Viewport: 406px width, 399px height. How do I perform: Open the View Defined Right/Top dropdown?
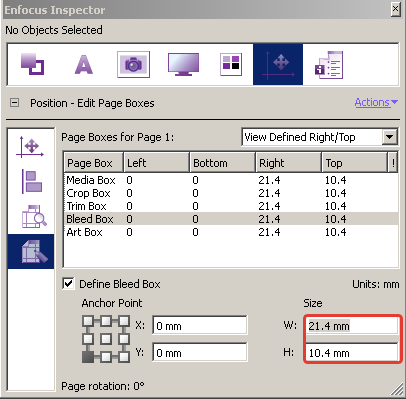pos(319,137)
